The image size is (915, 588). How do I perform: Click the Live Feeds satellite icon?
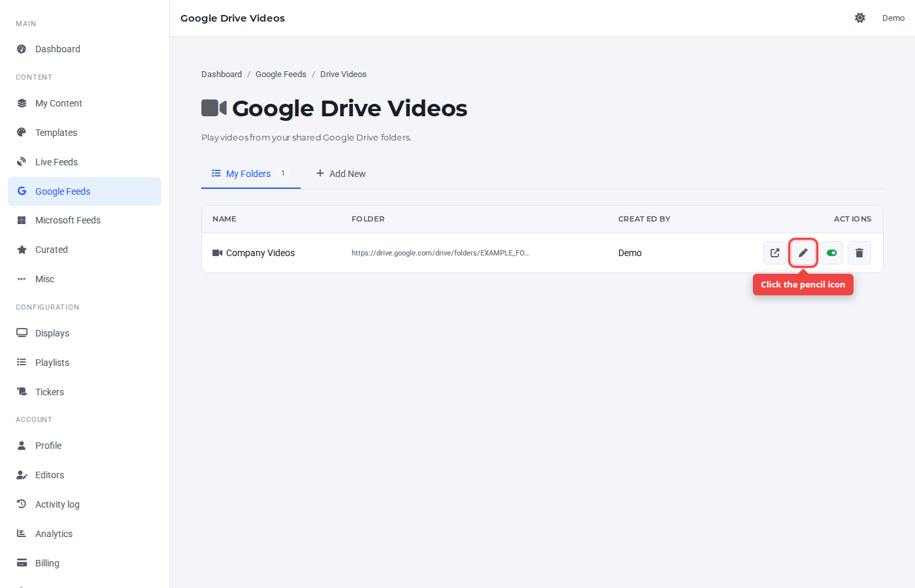point(22,162)
